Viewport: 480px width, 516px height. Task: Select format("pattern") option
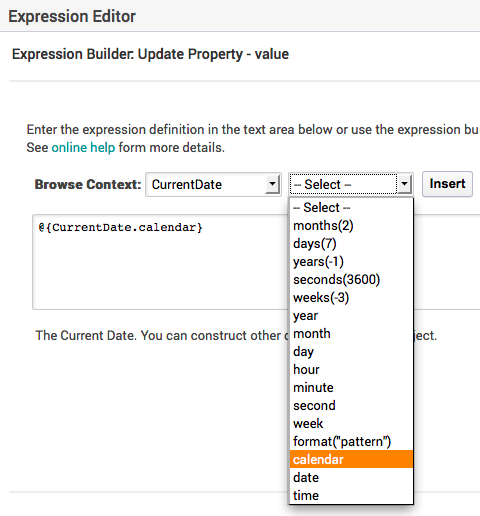[x=351, y=442]
